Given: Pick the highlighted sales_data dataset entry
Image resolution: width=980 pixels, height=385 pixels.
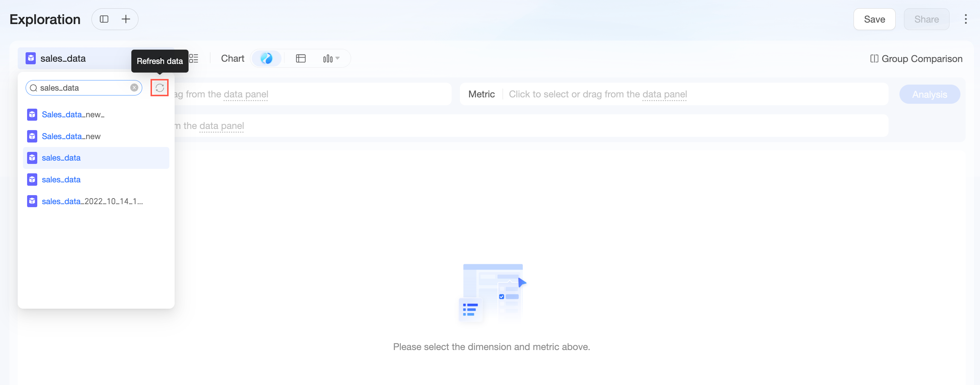Looking at the screenshot, I should 96,158.
